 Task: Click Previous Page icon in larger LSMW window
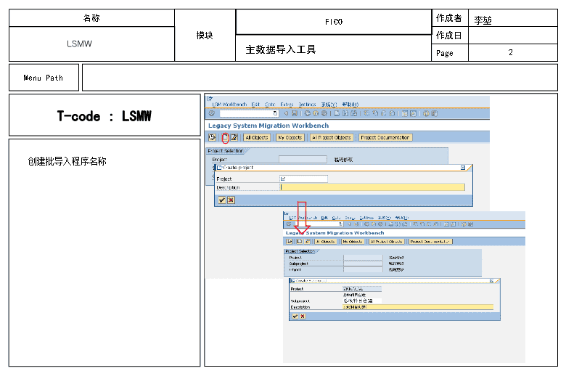tap(375, 113)
